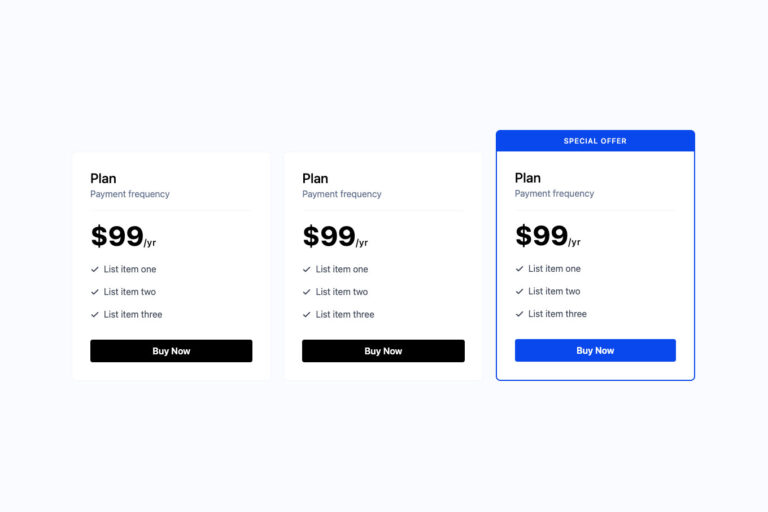Click the checkmark beside special offer card's List item two
Viewport: 768px width, 512px height.
(519, 292)
